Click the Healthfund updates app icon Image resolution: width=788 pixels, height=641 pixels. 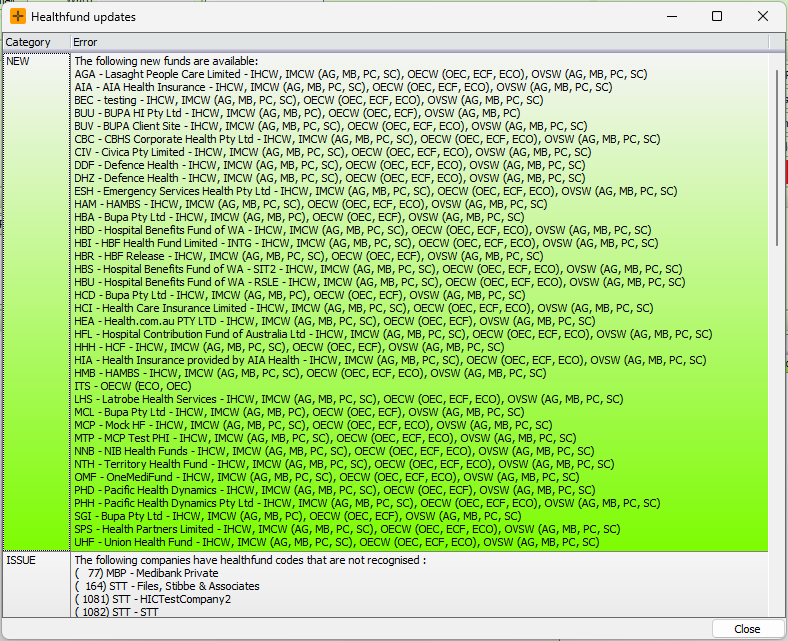[x=18, y=17]
